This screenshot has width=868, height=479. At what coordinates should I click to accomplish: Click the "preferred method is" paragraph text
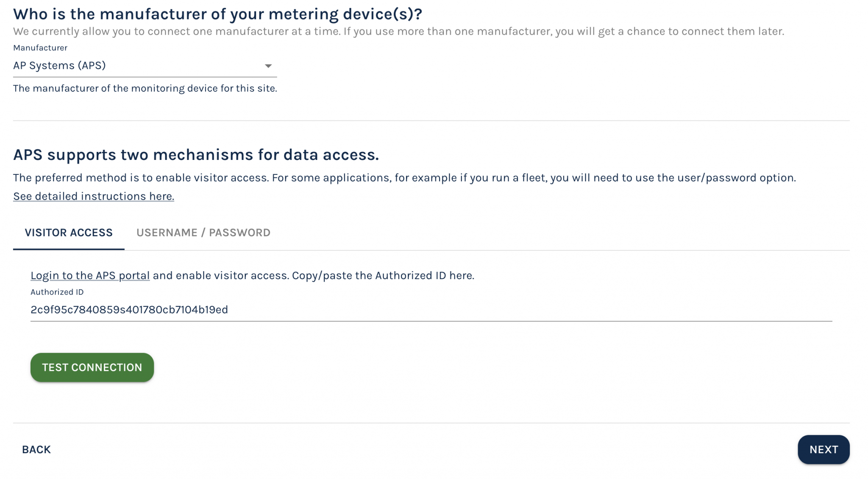click(404, 178)
